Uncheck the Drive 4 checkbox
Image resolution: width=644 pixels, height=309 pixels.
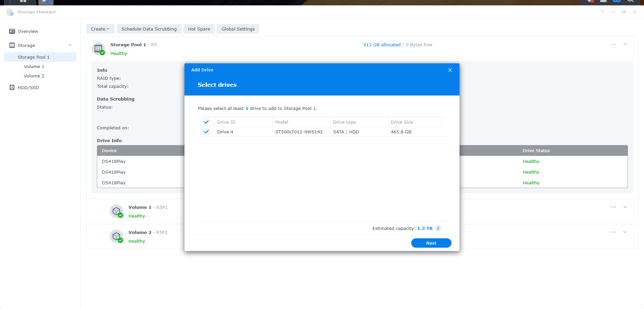point(206,132)
